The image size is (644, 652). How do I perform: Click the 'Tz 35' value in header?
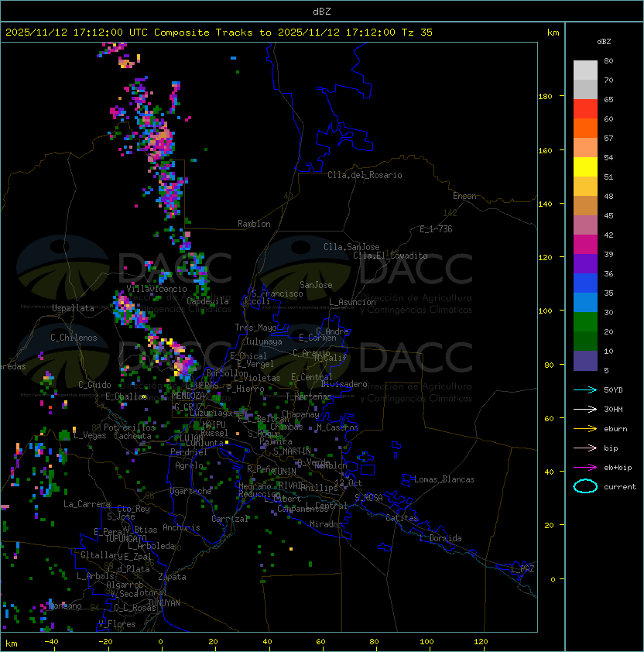(x=417, y=33)
